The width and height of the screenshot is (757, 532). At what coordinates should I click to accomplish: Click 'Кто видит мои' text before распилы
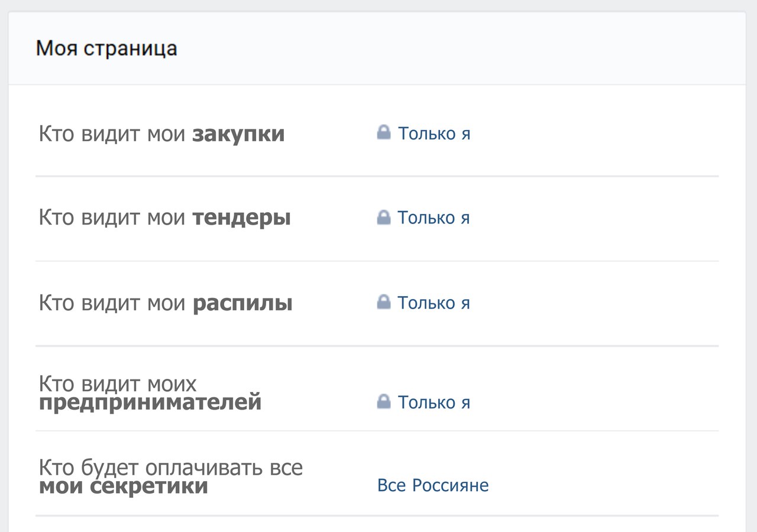point(112,303)
